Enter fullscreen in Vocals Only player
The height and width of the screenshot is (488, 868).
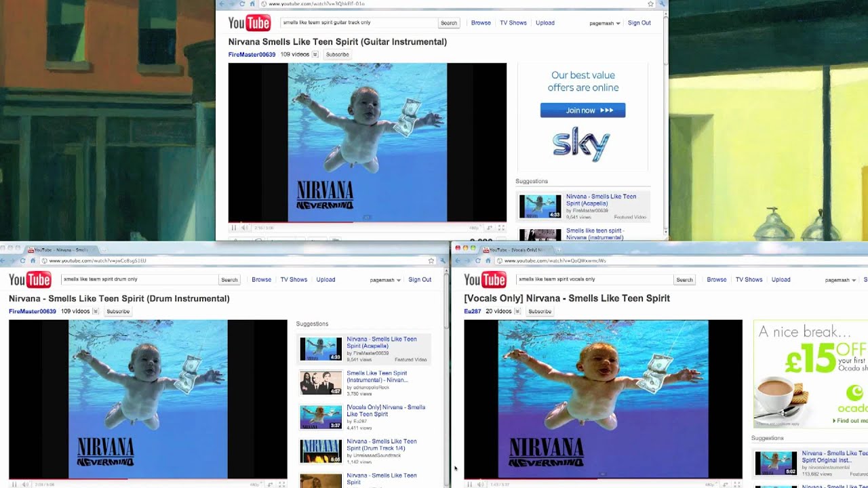[x=738, y=485]
